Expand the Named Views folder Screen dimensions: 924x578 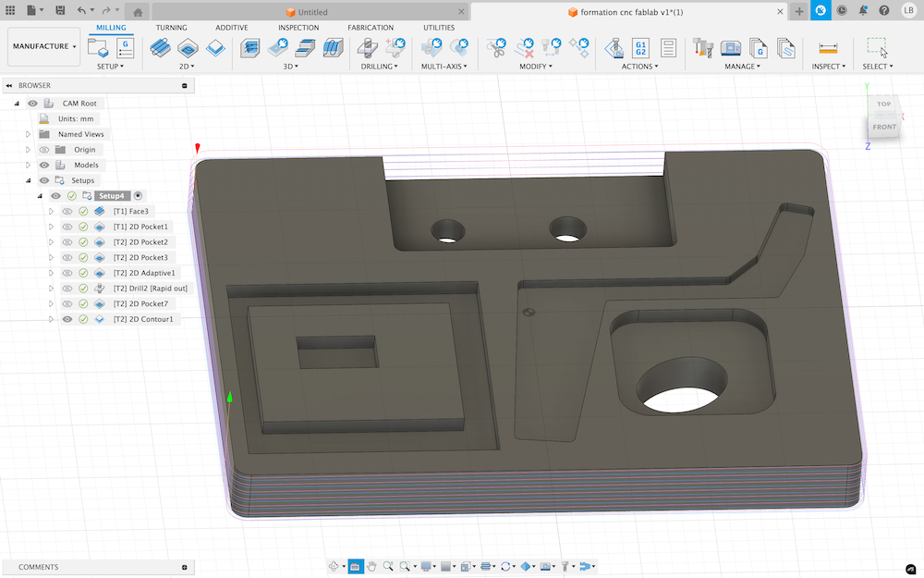pyautogui.click(x=28, y=134)
